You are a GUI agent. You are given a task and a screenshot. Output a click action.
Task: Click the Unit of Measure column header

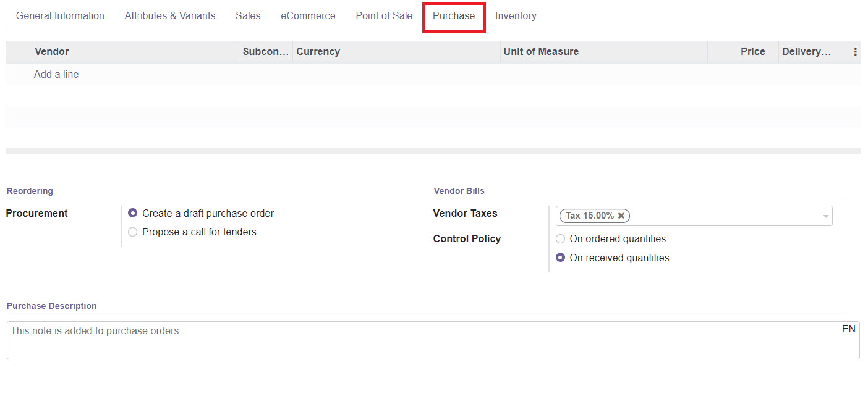541,51
